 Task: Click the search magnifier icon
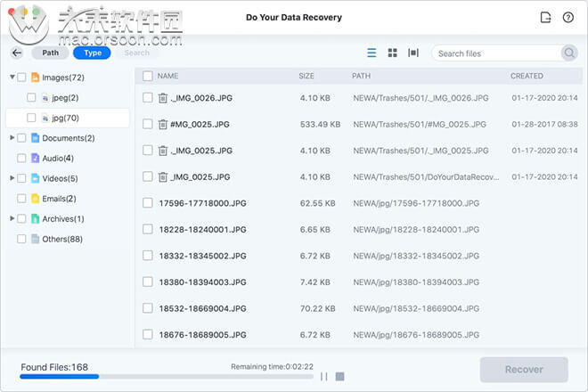click(x=569, y=53)
